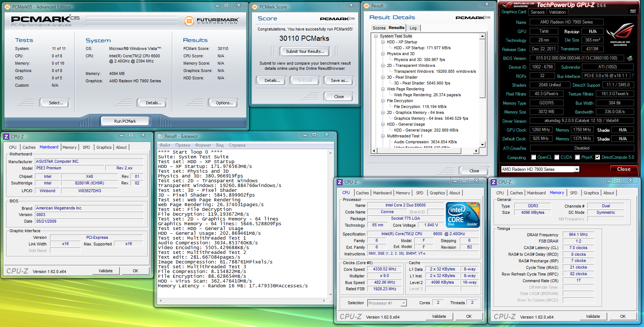Click the Z icon of the CPU-Z Mainboard window
The image size is (644, 327).
[x=6, y=137]
